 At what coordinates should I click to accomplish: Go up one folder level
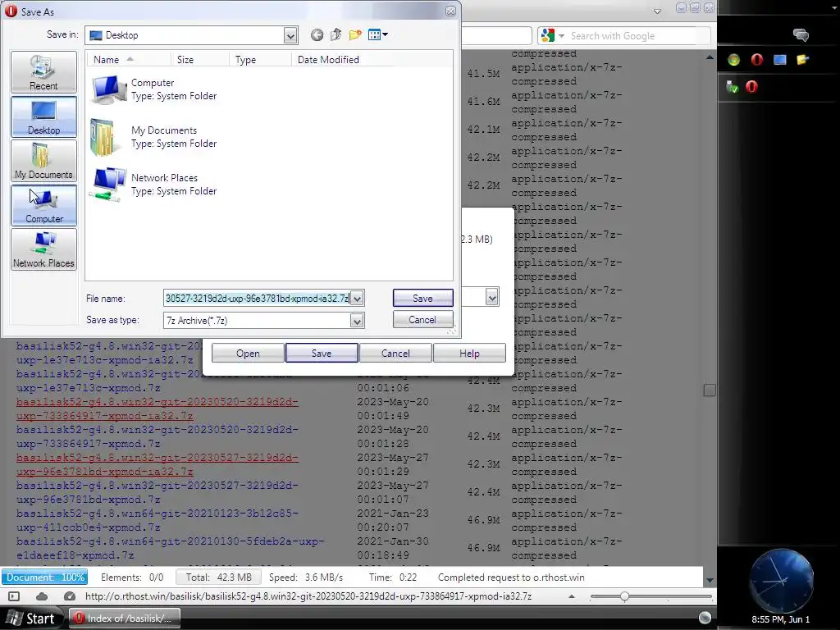pos(336,35)
